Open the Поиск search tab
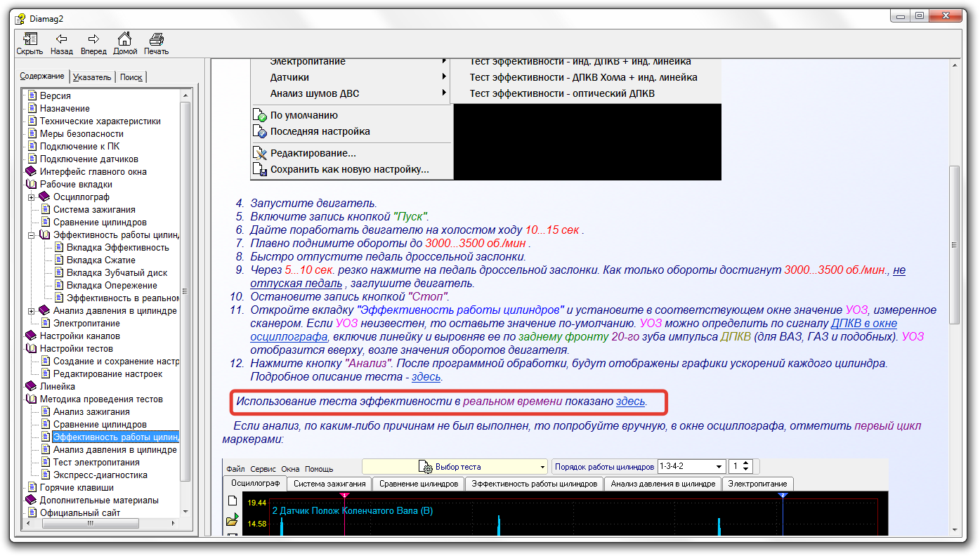This screenshot has height=556, width=980. click(x=131, y=77)
